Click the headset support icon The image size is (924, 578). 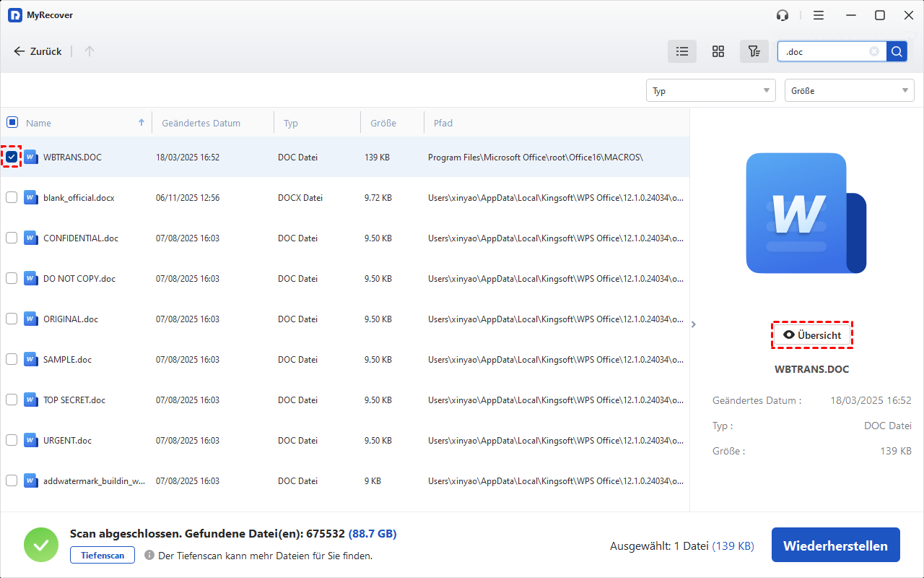click(x=783, y=15)
